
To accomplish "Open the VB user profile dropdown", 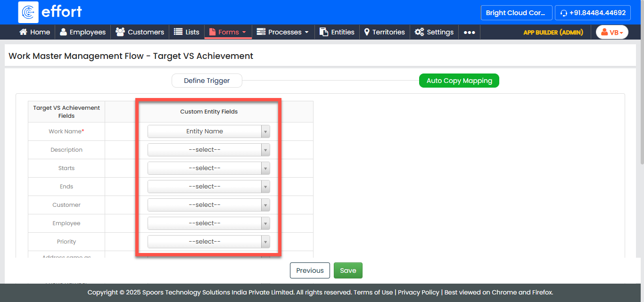I will coord(612,33).
